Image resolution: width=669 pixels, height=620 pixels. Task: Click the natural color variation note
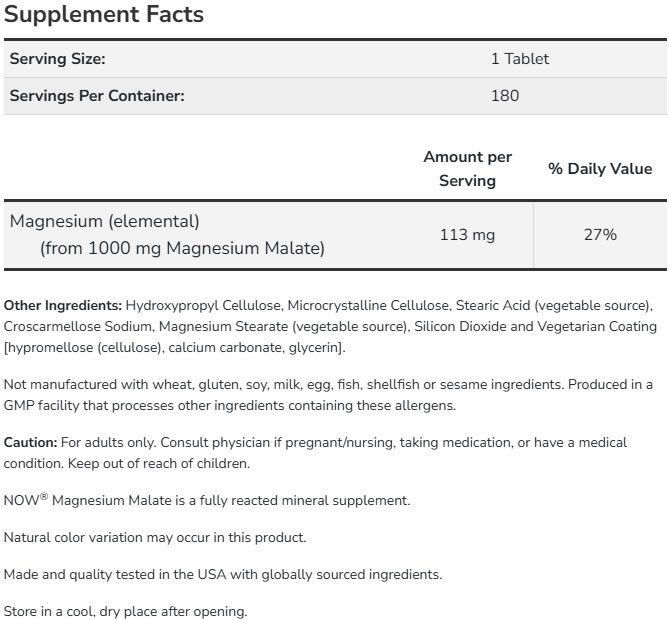point(155,537)
